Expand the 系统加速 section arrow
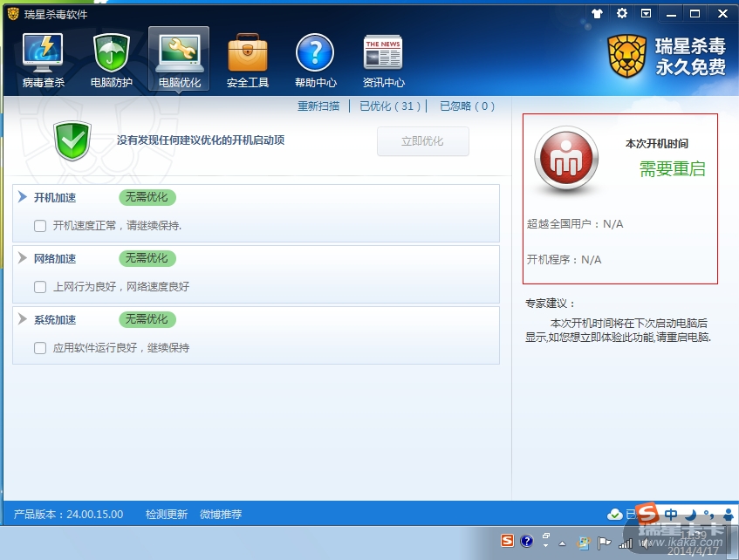 tap(22, 319)
